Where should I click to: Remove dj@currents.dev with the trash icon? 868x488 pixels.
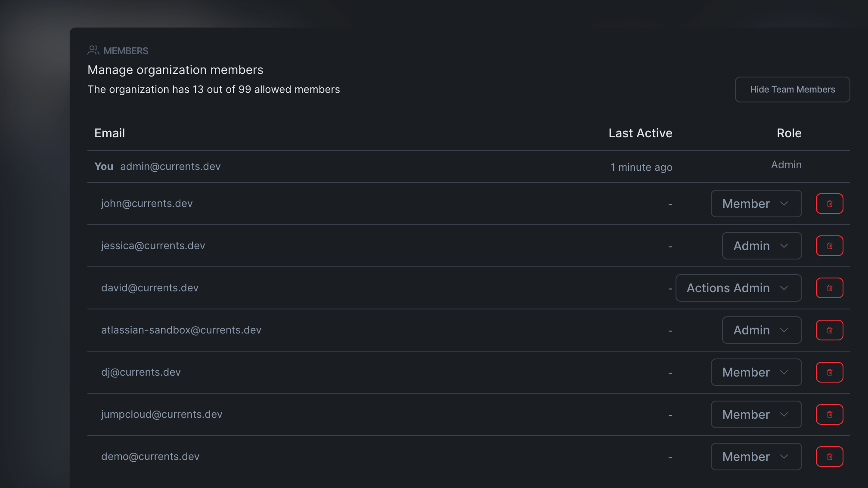(x=829, y=372)
